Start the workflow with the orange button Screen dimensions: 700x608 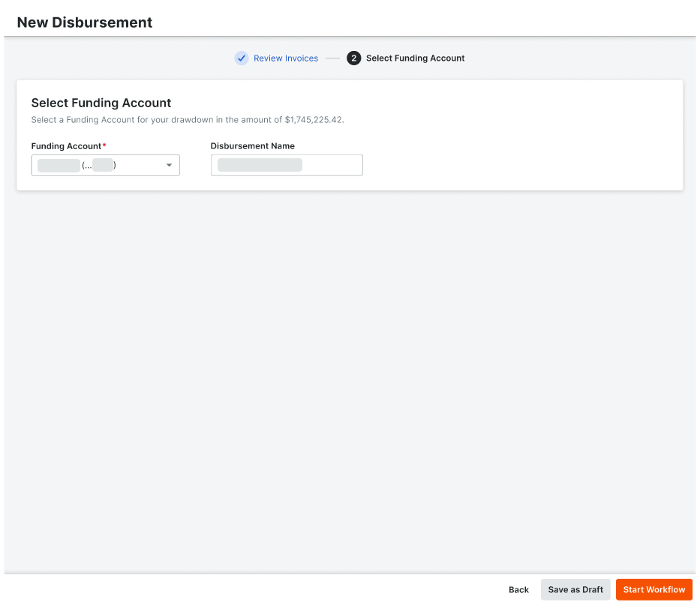pos(653,590)
